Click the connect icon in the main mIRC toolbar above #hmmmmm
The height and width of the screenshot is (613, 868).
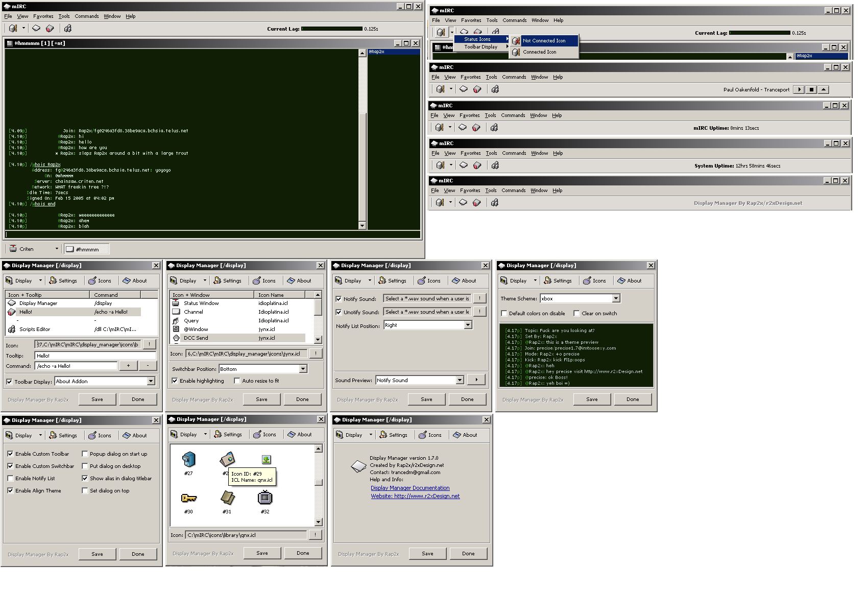coord(13,29)
